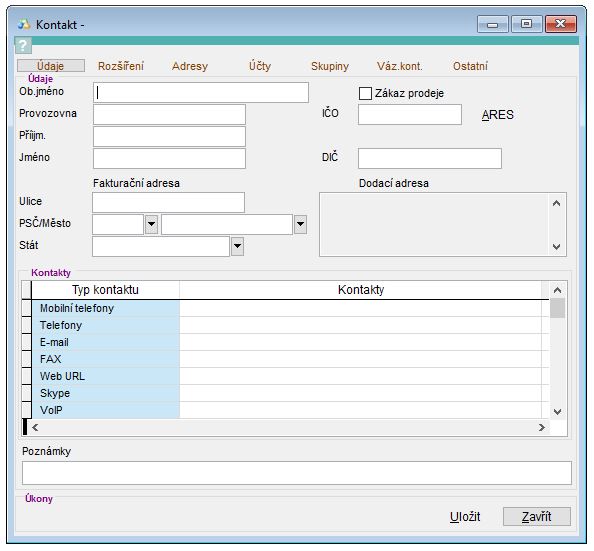Screen dimensions: 594x551
Task: Click the IČO input field
Action: (410, 114)
